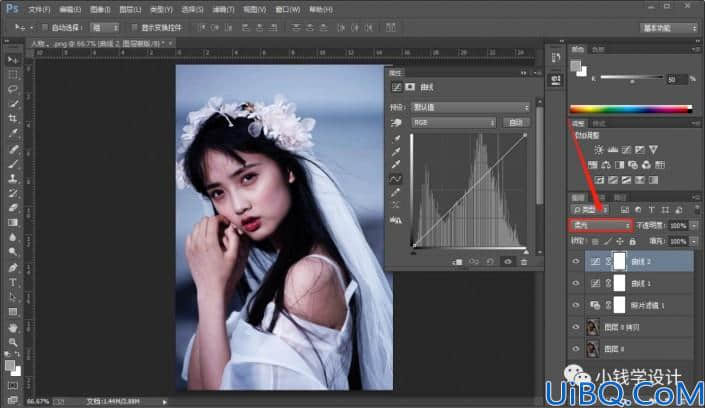Select the Rectangular Marquee tool
Image resolution: width=705 pixels, height=408 pixels.
[13, 74]
